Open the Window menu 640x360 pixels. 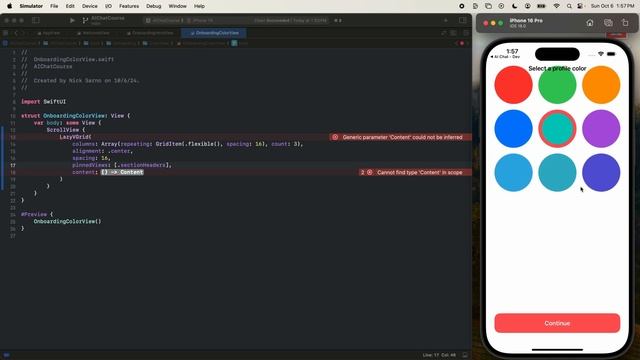[x=178, y=6]
